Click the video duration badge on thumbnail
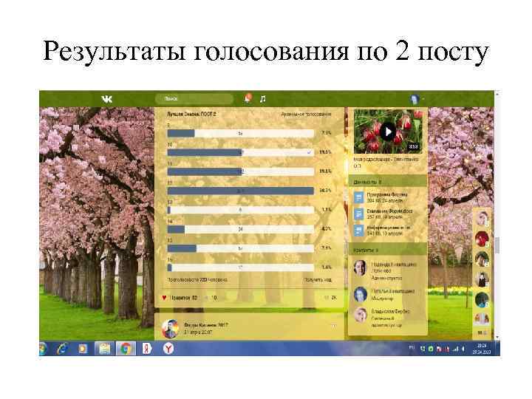This screenshot has height=399, width=532. [x=413, y=146]
